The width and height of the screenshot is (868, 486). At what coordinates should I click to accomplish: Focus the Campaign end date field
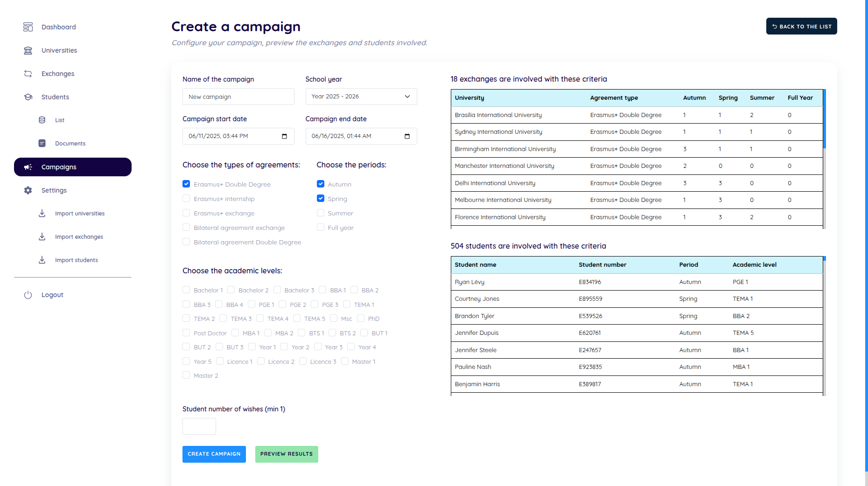coord(361,136)
